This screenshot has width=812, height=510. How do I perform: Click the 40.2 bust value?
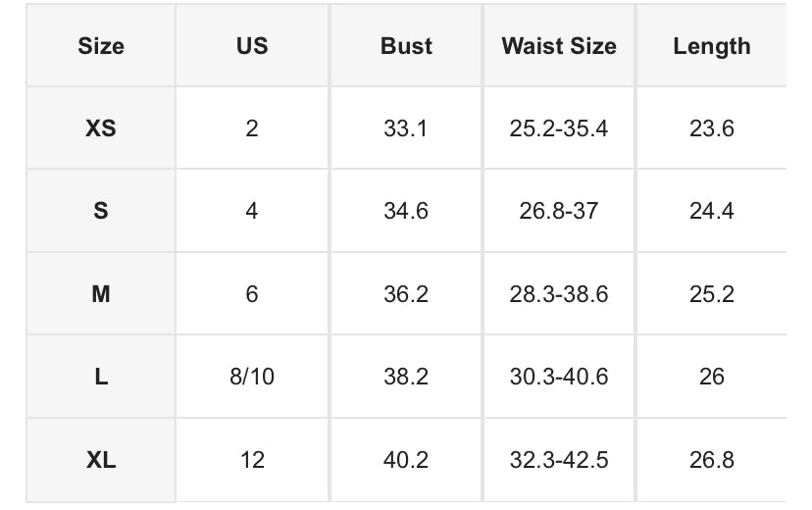click(406, 459)
